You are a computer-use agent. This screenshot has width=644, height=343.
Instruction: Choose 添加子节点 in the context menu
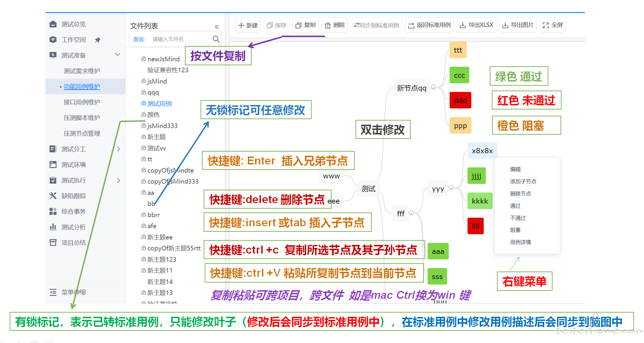click(x=523, y=181)
